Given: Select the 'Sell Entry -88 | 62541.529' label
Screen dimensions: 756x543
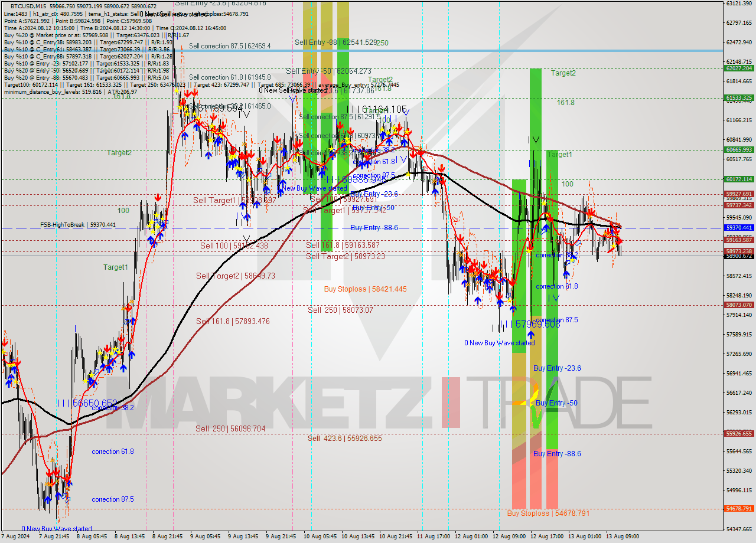Looking at the screenshot, I should (x=335, y=42).
